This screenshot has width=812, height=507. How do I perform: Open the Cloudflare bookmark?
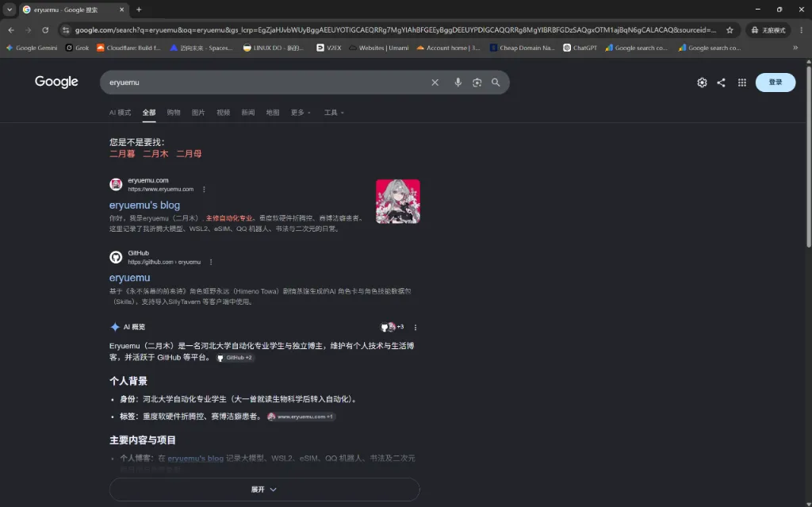(x=128, y=48)
